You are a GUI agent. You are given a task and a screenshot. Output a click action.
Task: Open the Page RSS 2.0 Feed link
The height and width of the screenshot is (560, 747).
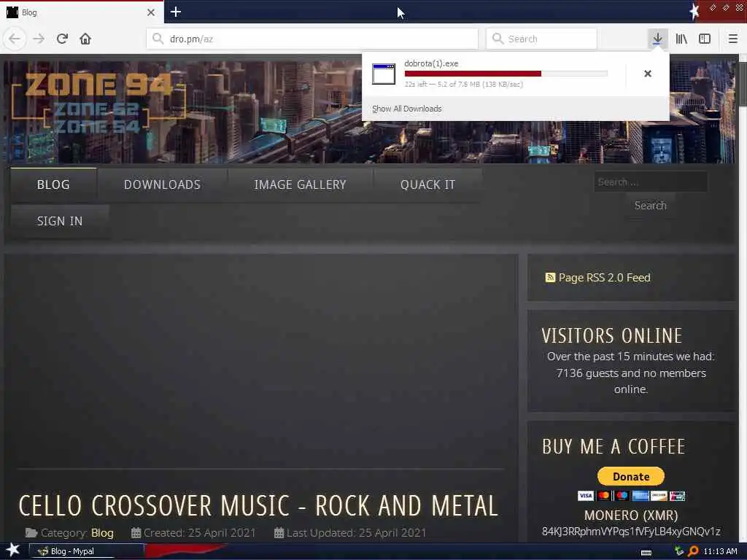pyautogui.click(x=604, y=278)
